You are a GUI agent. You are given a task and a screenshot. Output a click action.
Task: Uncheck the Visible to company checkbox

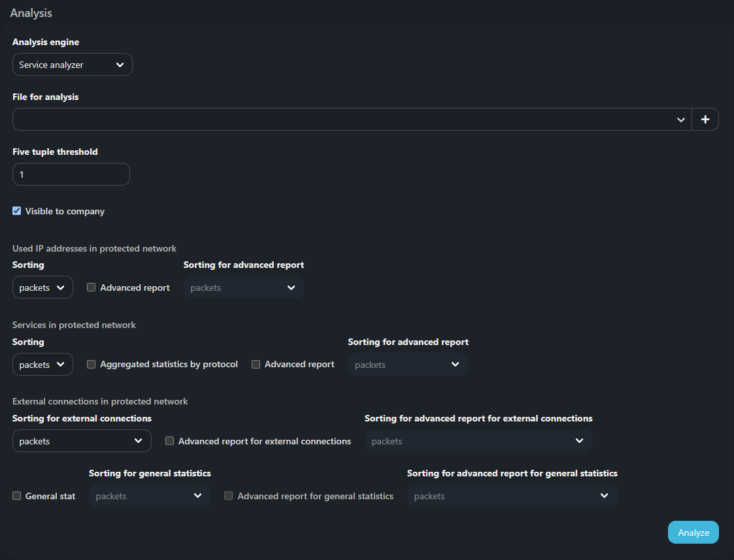pos(17,211)
